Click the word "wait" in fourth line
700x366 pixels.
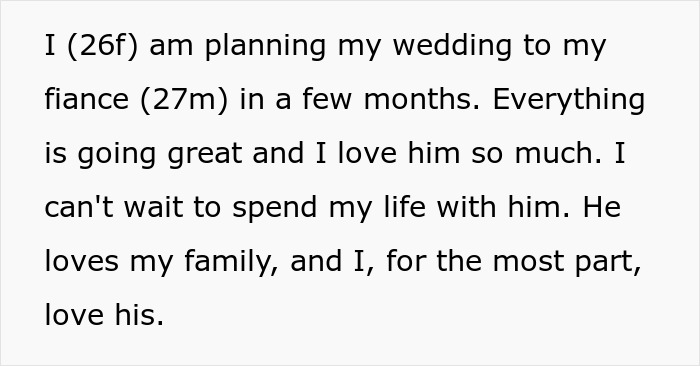(x=153, y=207)
